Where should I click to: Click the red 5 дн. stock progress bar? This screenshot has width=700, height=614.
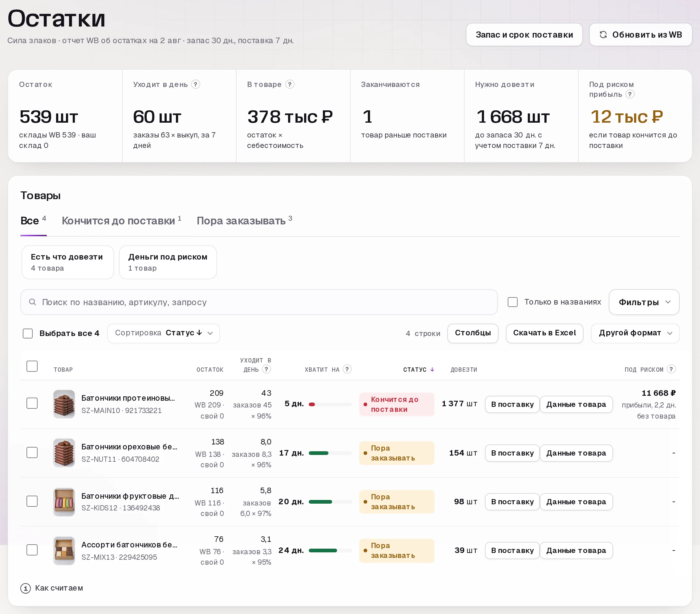(x=330, y=404)
